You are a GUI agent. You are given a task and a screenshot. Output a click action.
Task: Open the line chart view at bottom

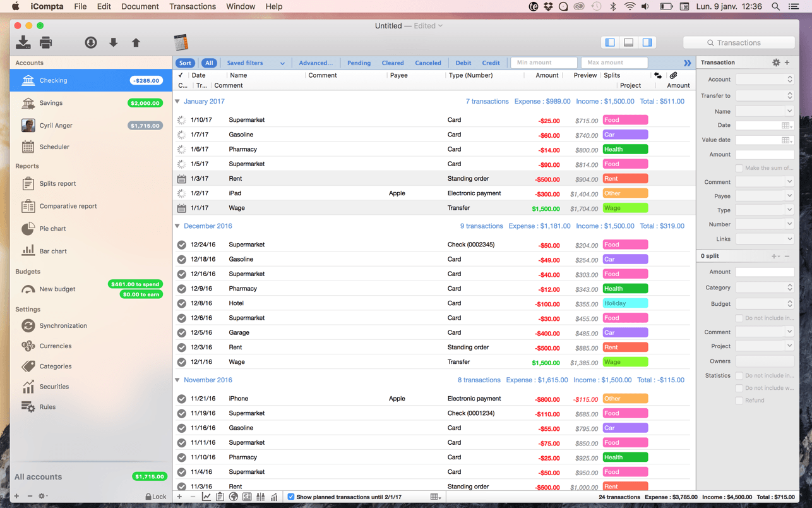[207, 497]
